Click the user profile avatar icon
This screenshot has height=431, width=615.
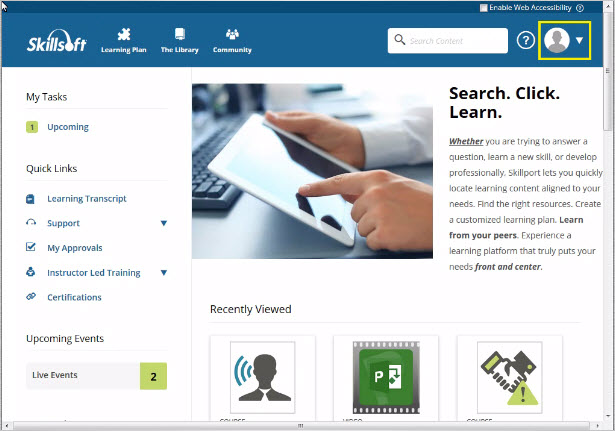tap(557, 40)
